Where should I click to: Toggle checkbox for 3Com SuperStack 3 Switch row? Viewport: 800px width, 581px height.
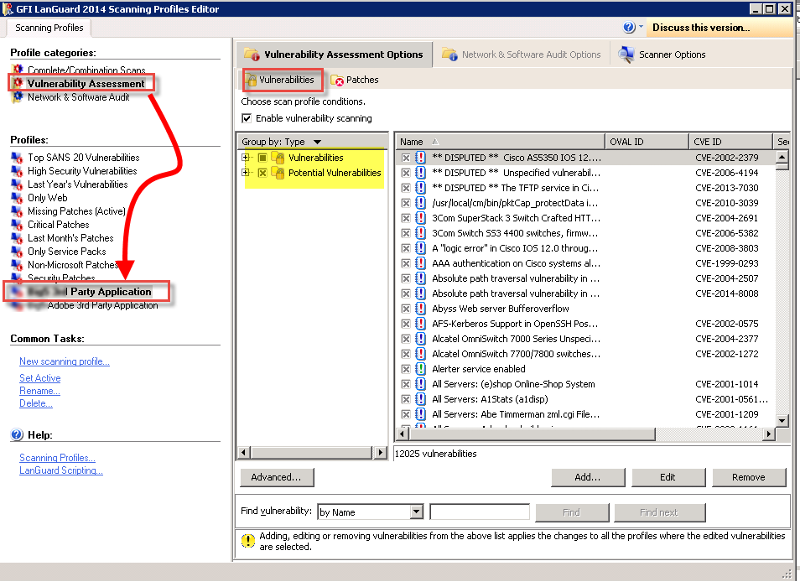click(406, 218)
